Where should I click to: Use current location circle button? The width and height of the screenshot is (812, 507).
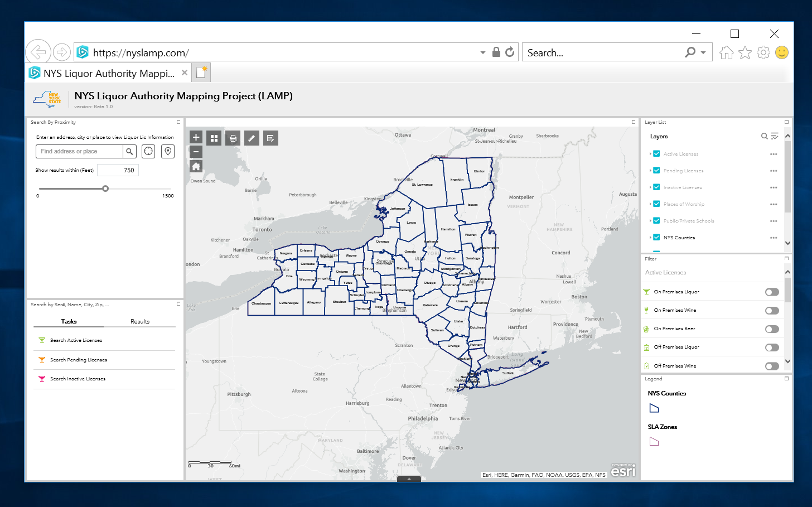click(x=148, y=151)
